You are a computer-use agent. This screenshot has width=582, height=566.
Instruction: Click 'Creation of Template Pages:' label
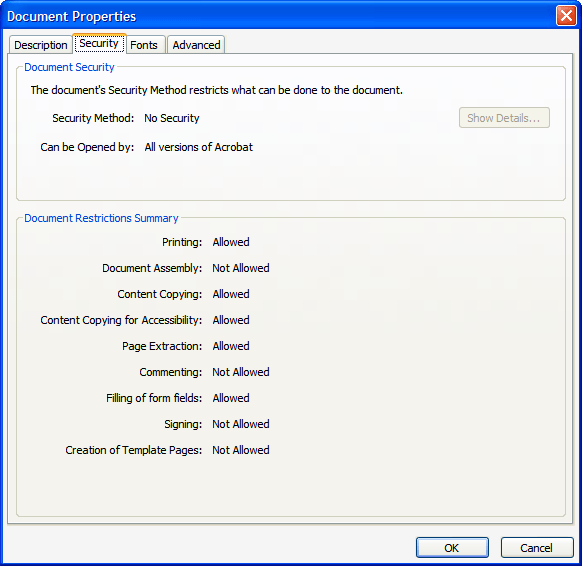click(x=134, y=450)
